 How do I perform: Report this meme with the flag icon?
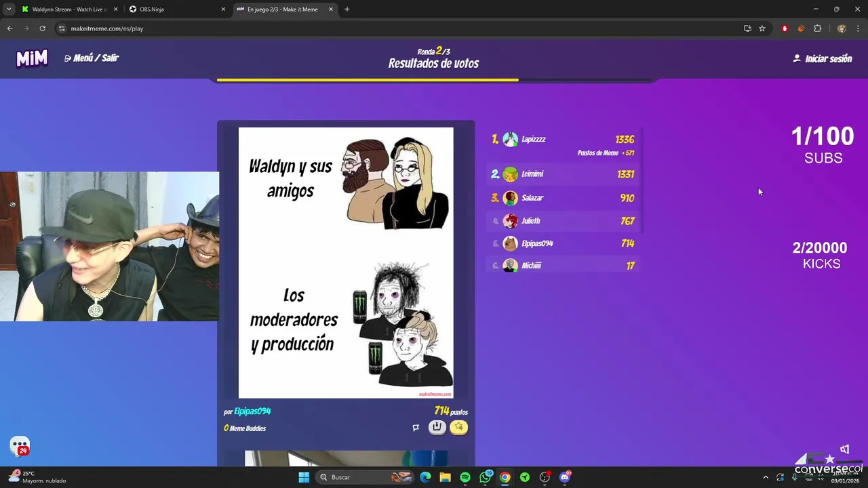click(416, 428)
